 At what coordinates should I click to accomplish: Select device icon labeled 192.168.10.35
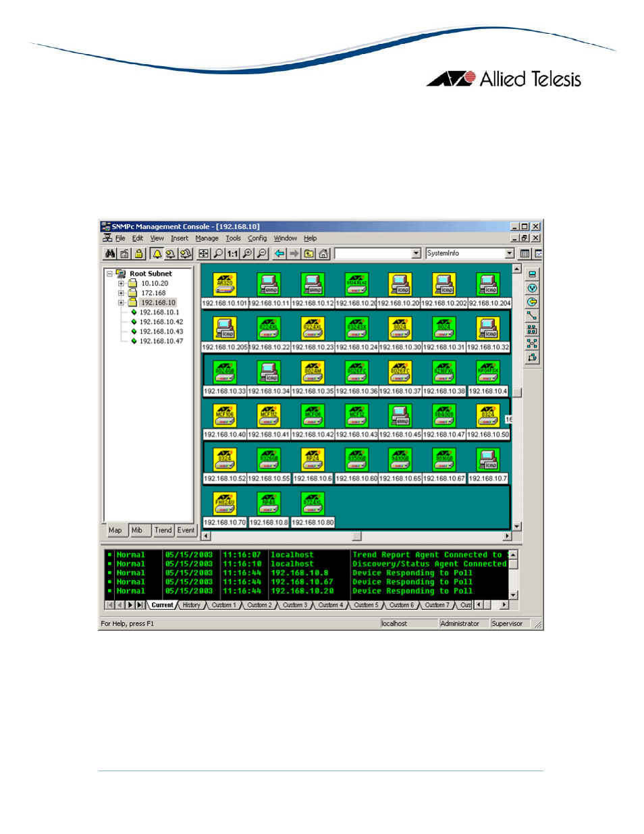click(x=313, y=373)
